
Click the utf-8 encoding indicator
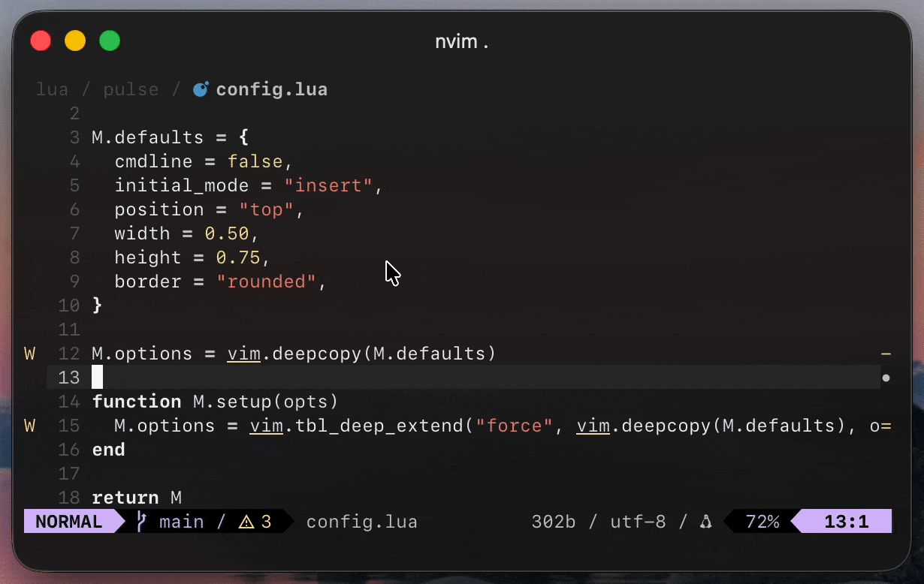638,522
